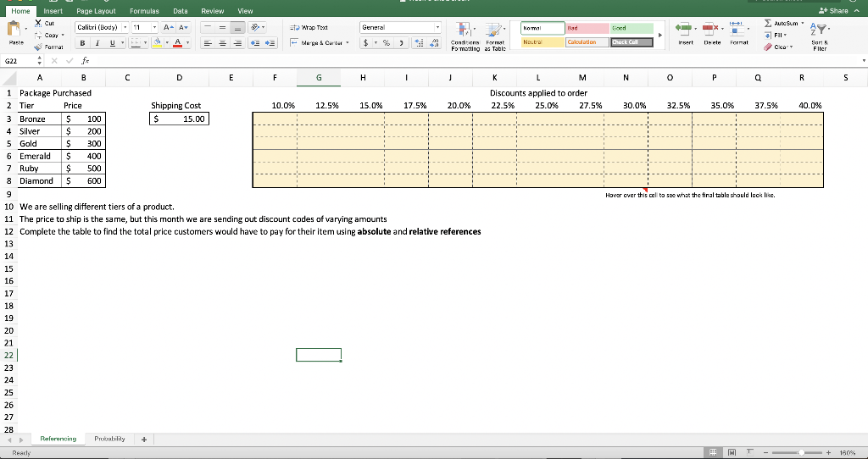Increase decimal places
868x459 pixels.
click(x=419, y=42)
